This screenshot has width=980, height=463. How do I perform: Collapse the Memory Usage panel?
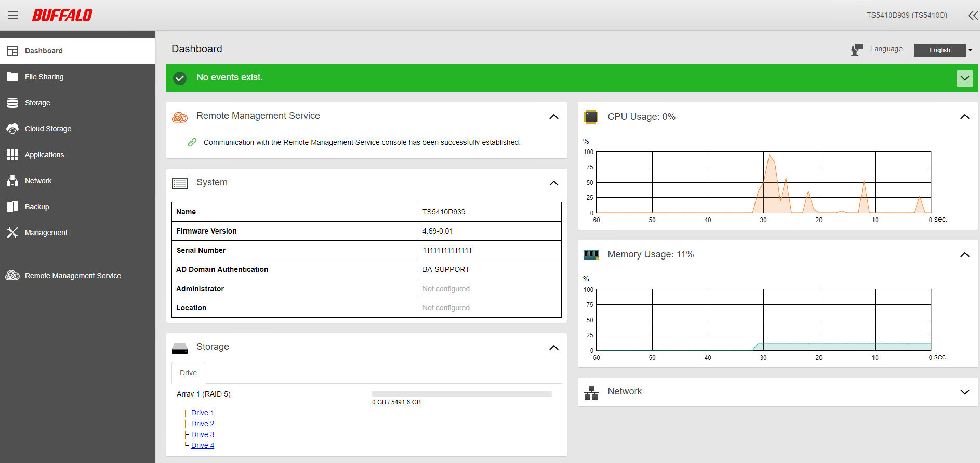tap(964, 255)
